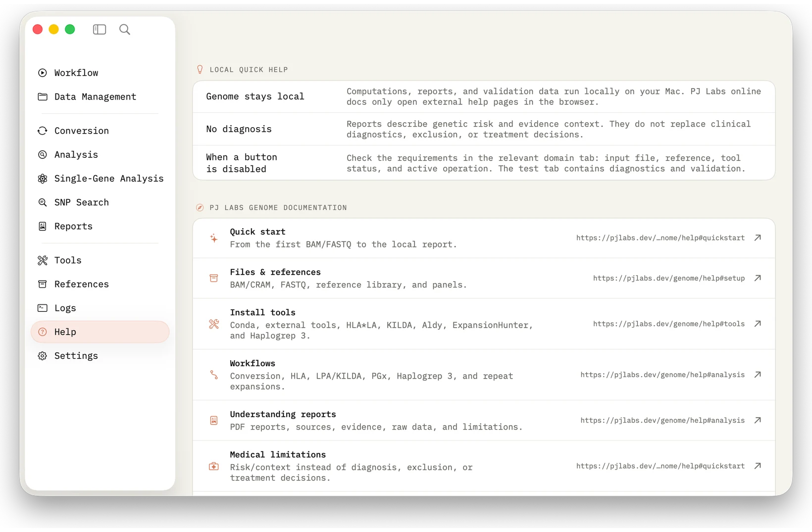Click the "Install tools" title
Viewport: 812px width, 532px height.
pos(262,313)
